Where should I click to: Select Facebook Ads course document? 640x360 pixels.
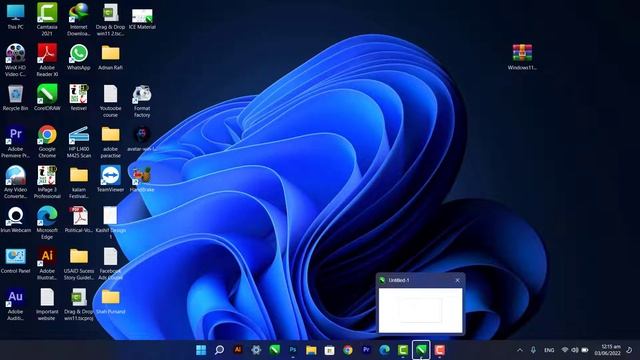110,263
